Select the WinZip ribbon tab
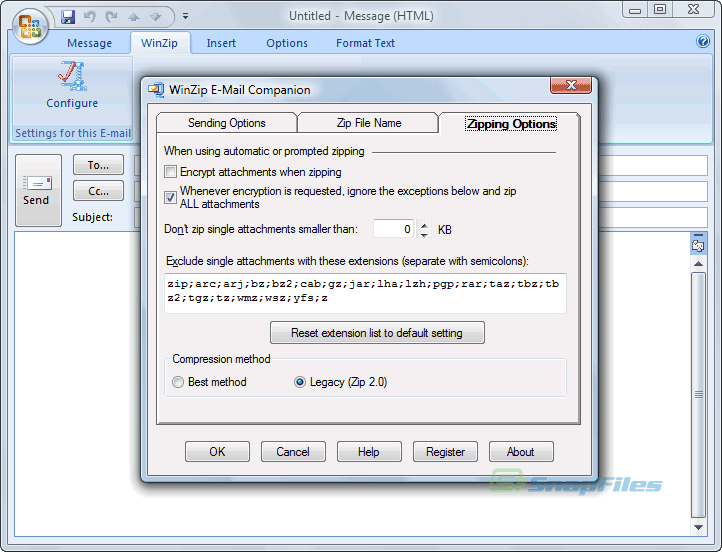The image size is (722, 552). (x=159, y=43)
